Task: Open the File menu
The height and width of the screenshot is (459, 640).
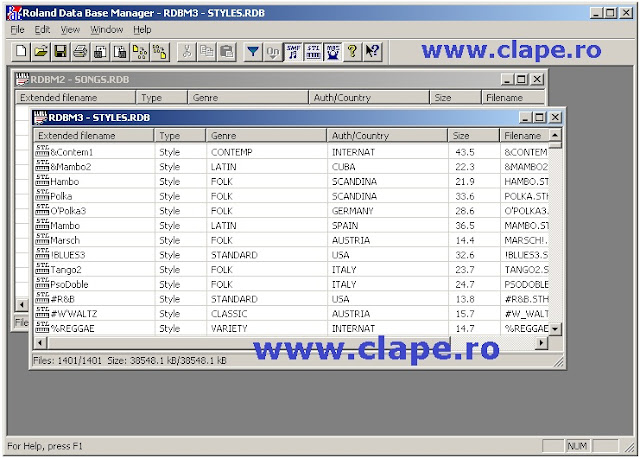Action: click(17, 29)
